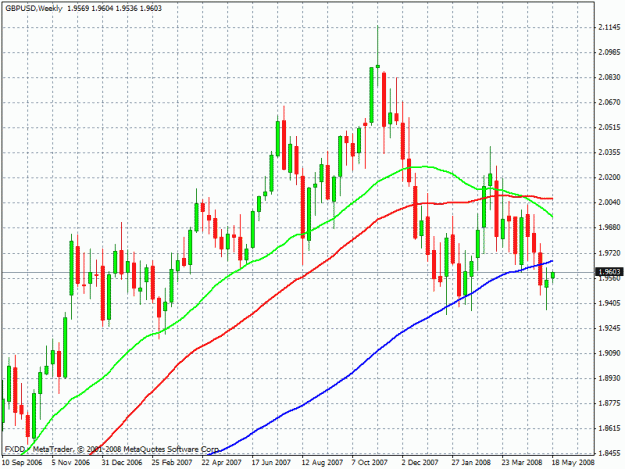This screenshot has height=469, width=625.
Task: Click the 2.0515 price axis label
Action: (609, 128)
